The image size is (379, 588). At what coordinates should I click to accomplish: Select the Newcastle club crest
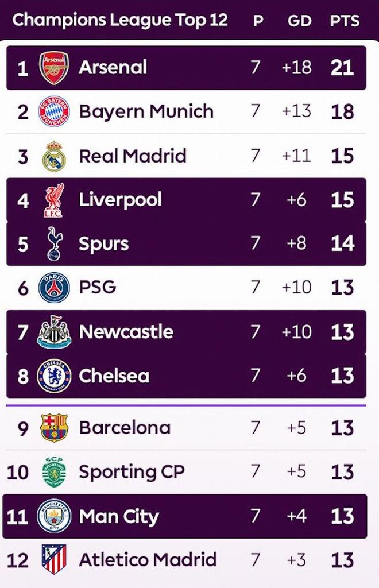pos(54,332)
